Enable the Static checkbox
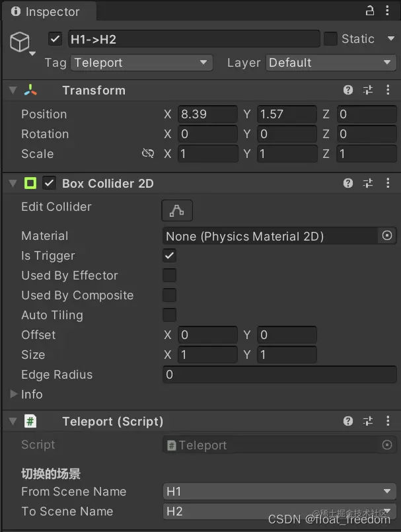This screenshot has height=532, width=401. coord(330,39)
